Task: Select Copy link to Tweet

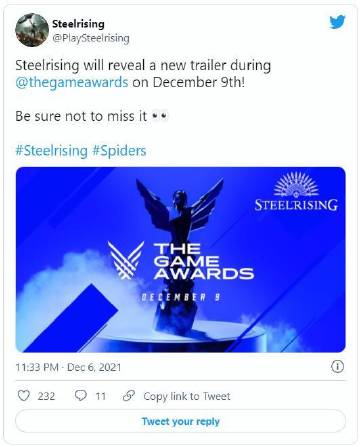Action: click(x=187, y=396)
